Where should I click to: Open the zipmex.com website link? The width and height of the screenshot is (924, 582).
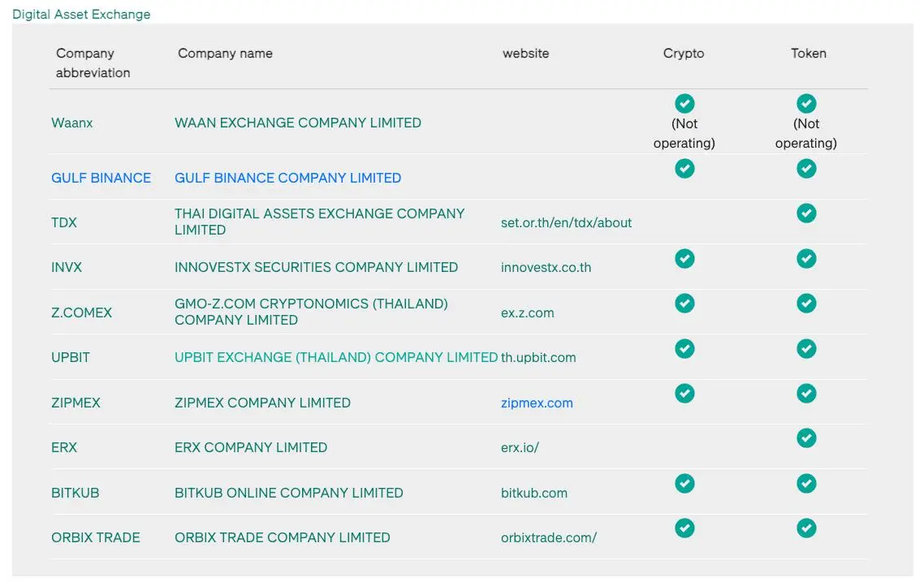537,403
